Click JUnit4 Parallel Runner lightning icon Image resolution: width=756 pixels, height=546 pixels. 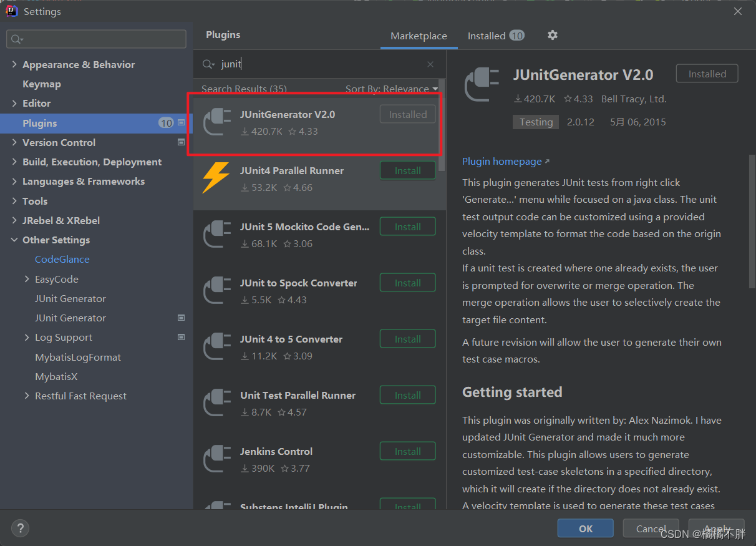[216, 178]
